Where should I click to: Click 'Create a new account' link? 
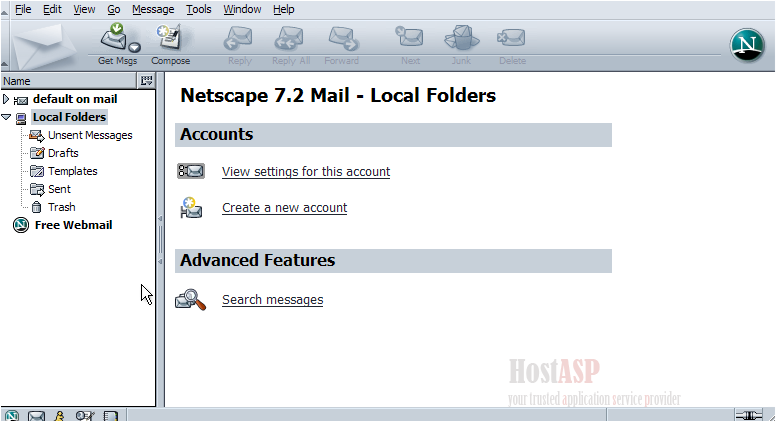point(285,208)
